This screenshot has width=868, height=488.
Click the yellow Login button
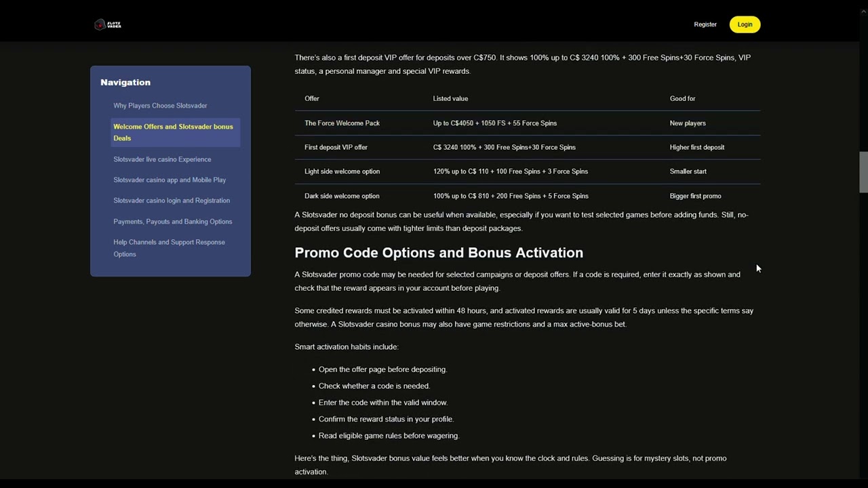click(x=745, y=24)
